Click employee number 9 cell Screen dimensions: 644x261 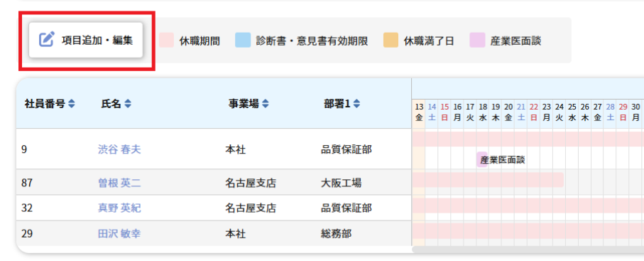24,149
